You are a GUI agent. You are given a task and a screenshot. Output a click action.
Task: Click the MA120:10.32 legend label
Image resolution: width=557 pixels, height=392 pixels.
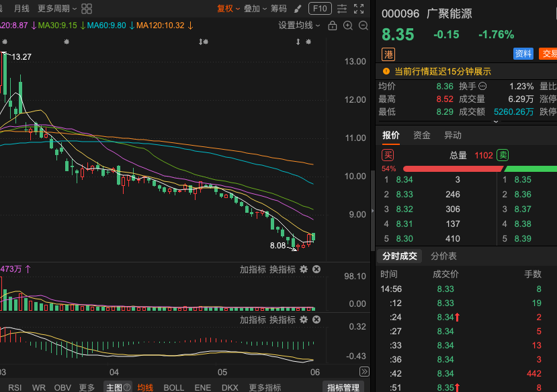coord(160,26)
